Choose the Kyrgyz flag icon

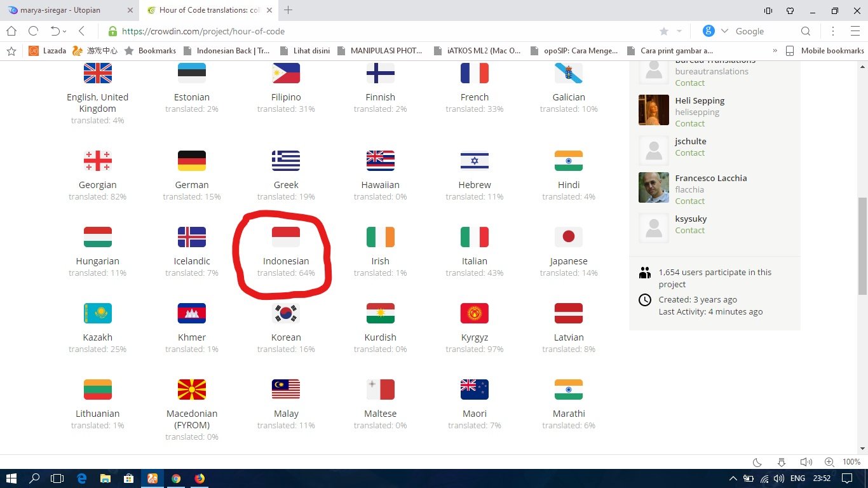tap(475, 313)
